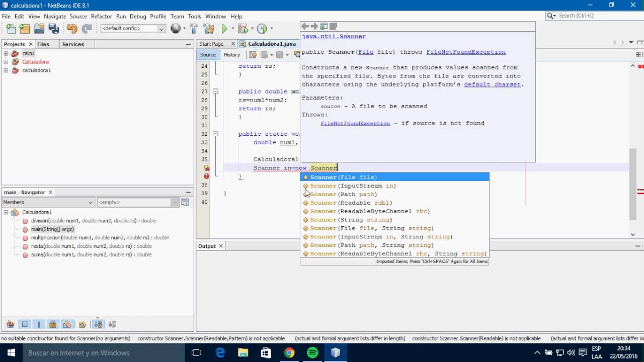Close the Output panel tab
Screen dimensions: 644x362
(220, 246)
